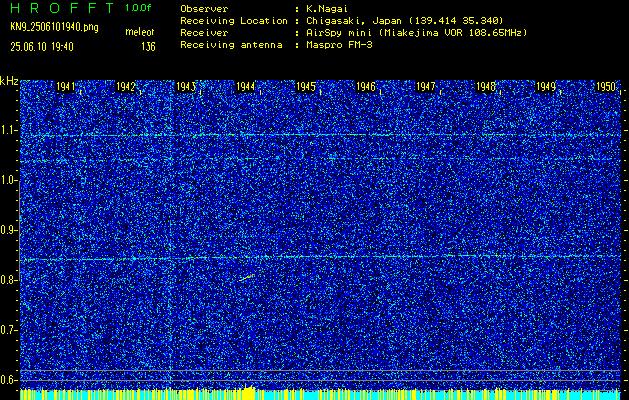Click the AirSpy mini receiver value

tap(416, 33)
